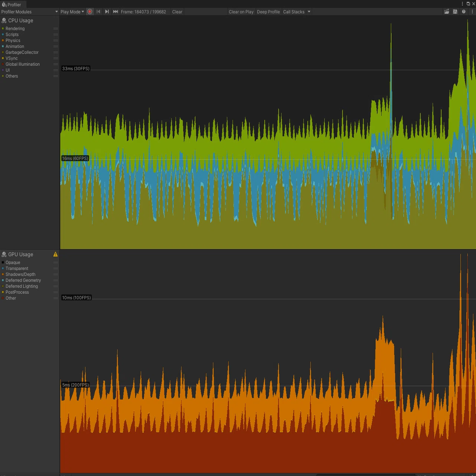
Task: Save profiler data with disk icon
Action: click(455, 12)
